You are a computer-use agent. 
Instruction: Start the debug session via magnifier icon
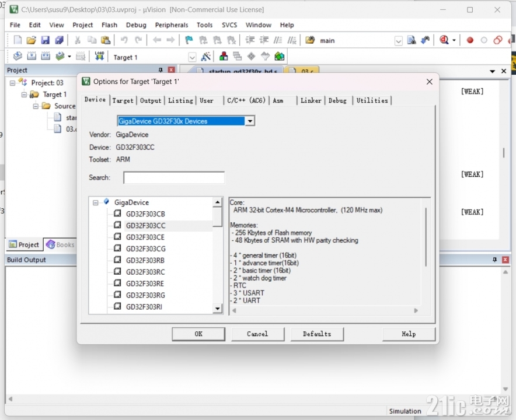pyautogui.click(x=444, y=40)
